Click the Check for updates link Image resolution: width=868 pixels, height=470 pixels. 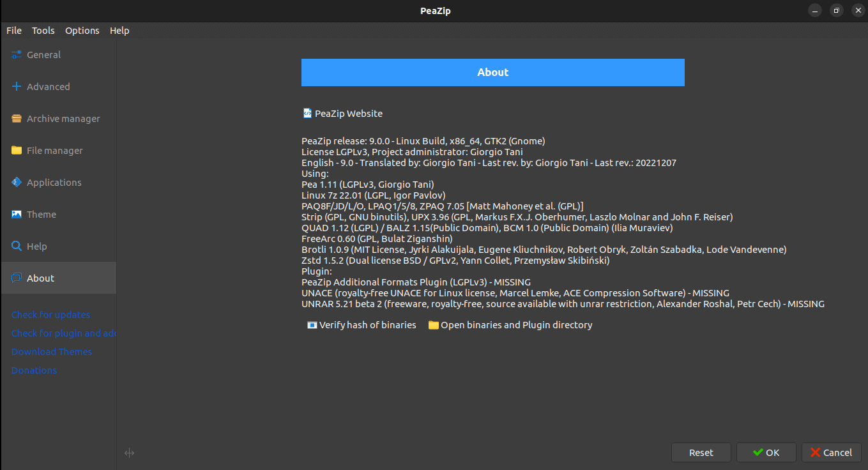[x=51, y=315]
